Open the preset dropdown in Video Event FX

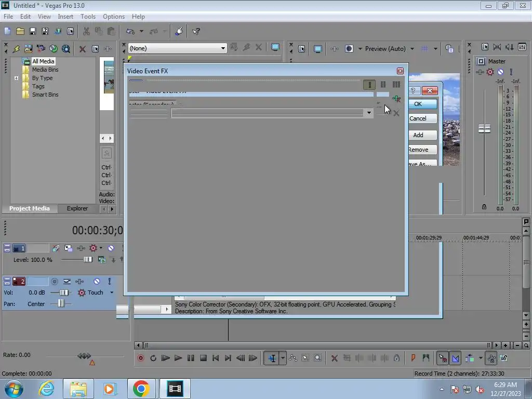tap(369, 113)
